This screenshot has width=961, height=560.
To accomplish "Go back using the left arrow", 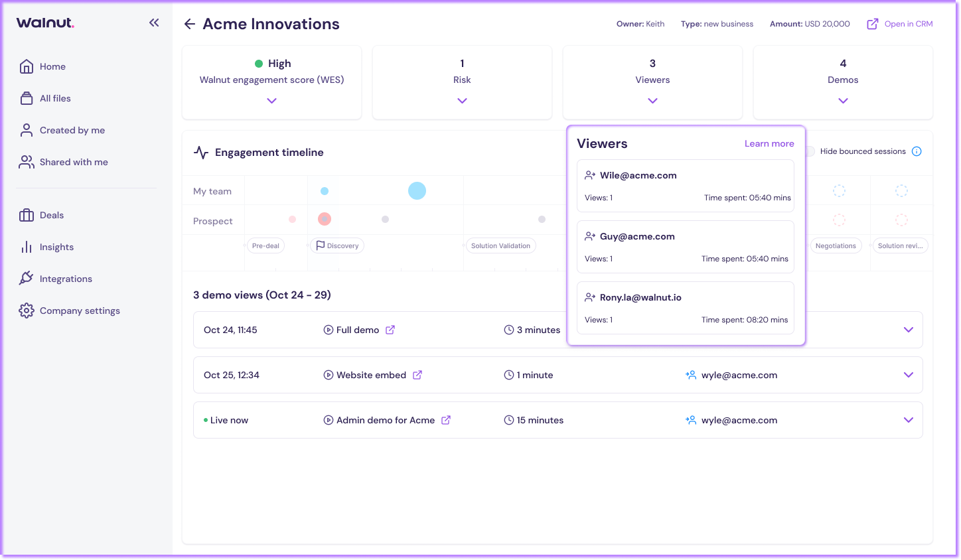I will click(190, 24).
